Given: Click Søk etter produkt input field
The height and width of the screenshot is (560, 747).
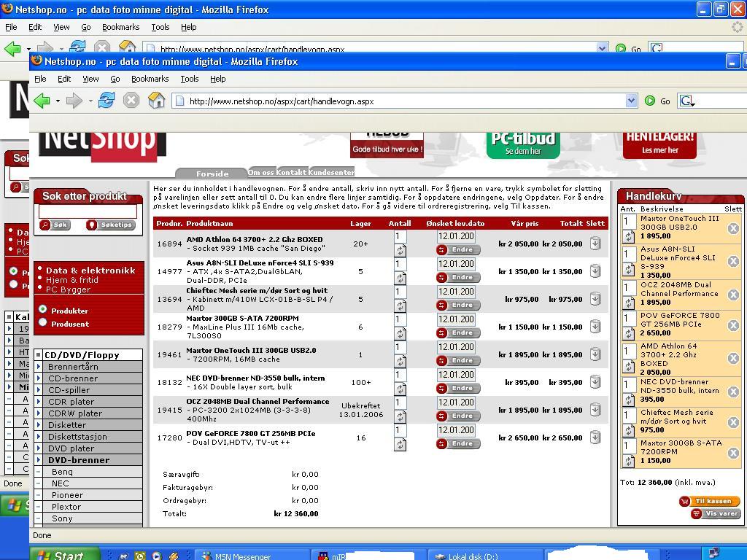Looking at the screenshot, I should [88, 212].
